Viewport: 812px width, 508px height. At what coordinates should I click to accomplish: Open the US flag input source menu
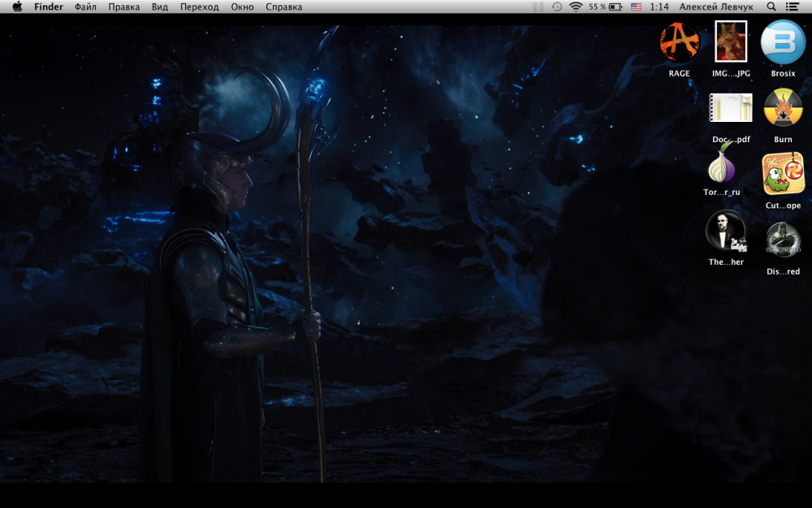tap(636, 7)
